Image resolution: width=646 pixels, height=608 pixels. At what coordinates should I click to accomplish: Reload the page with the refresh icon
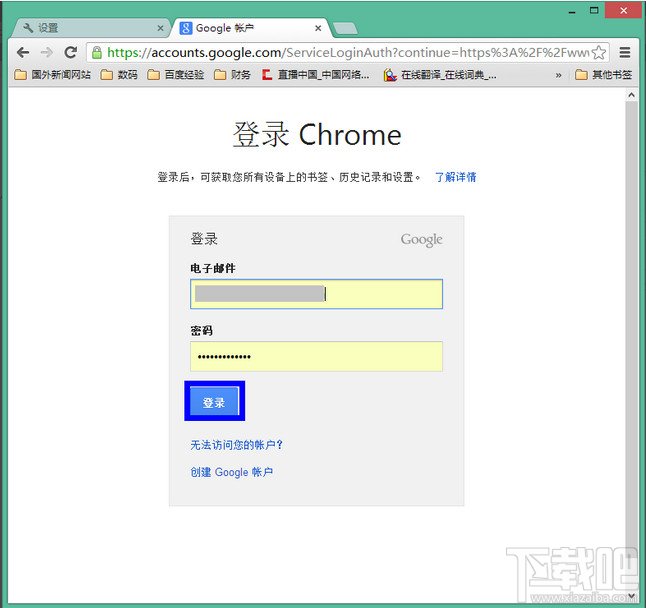click(x=70, y=52)
